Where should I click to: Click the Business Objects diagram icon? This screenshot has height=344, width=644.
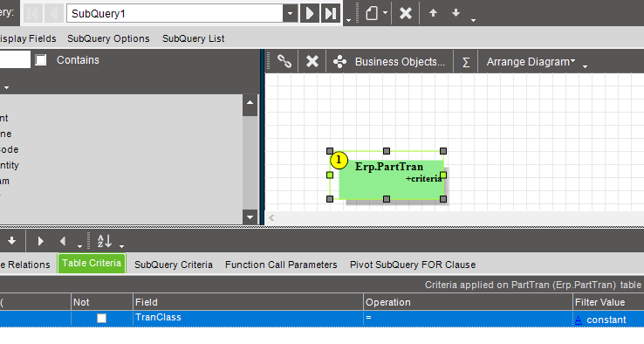tap(339, 62)
